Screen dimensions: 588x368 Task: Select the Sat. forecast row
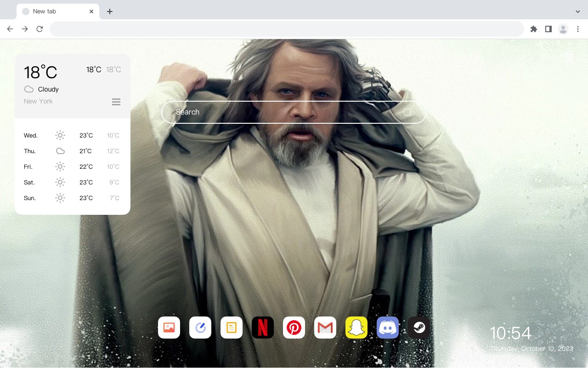(x=73, y=182)
